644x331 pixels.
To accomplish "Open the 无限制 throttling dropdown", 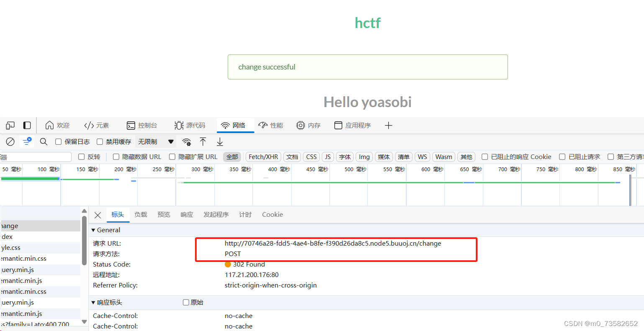I will click(157, 141).
